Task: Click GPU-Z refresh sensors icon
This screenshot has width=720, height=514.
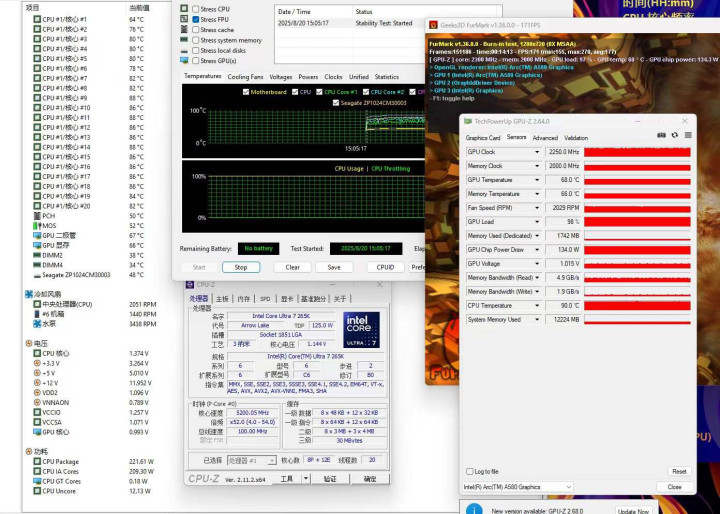Action: pyautogui.click(x=675, y=135)
